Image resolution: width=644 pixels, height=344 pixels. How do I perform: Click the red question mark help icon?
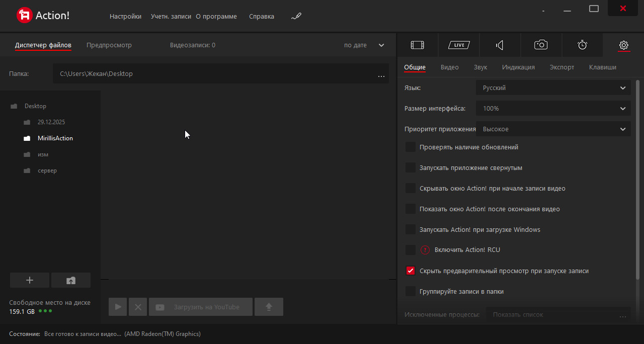click(x=425, y=250)
